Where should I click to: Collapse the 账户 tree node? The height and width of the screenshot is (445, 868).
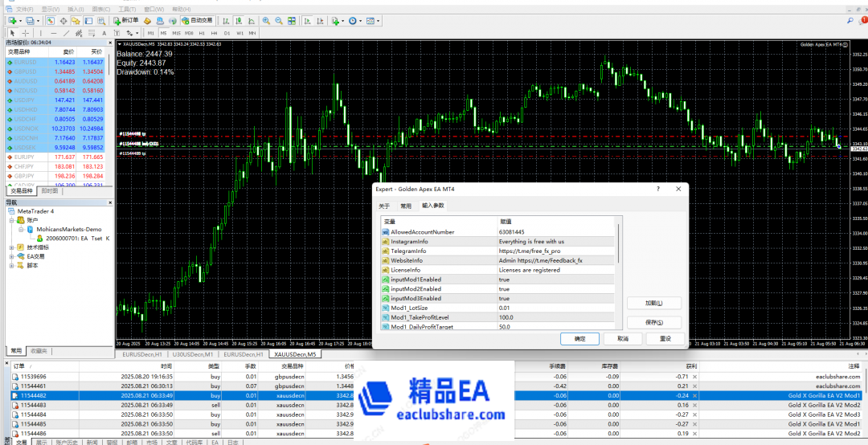point(11,219)
